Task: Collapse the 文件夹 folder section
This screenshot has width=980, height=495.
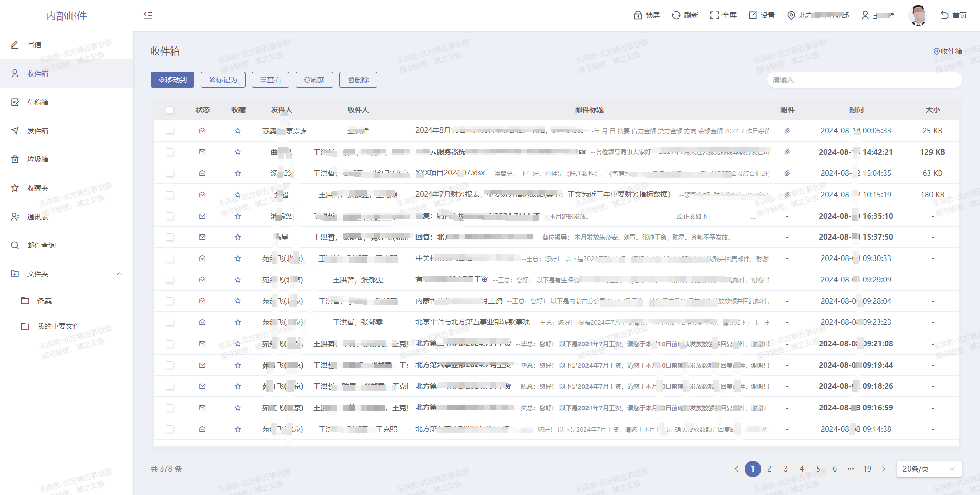Action: click(x=119, y=274)
